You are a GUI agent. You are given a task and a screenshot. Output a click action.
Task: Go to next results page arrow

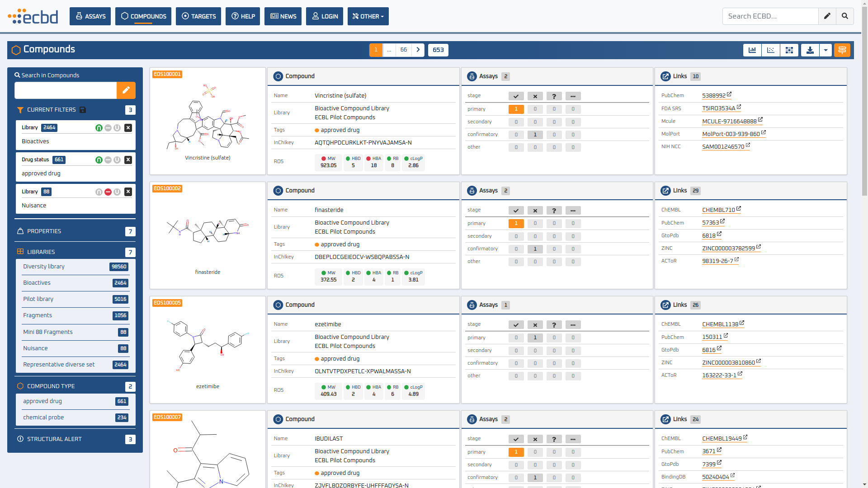pos(418,50)
